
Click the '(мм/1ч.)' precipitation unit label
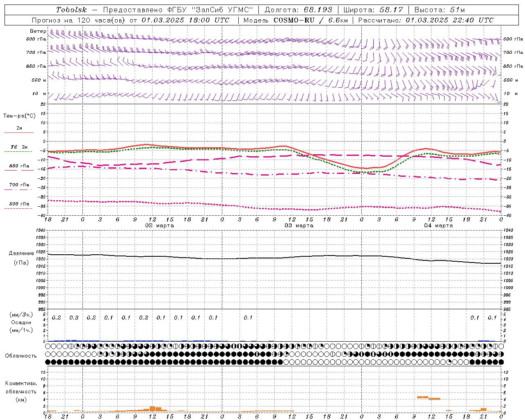pos(21,330)
